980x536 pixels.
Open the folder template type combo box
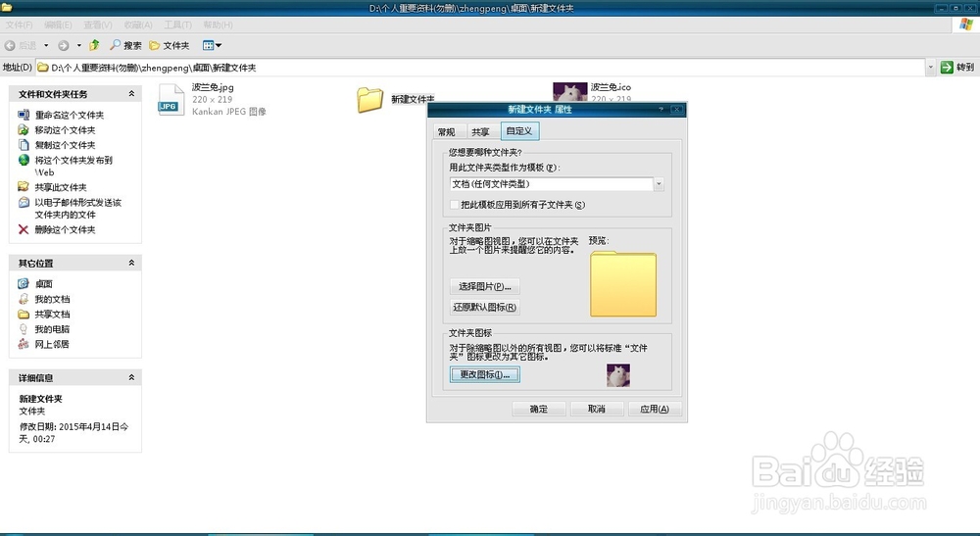pyautogui.click(x=557, y=183)
